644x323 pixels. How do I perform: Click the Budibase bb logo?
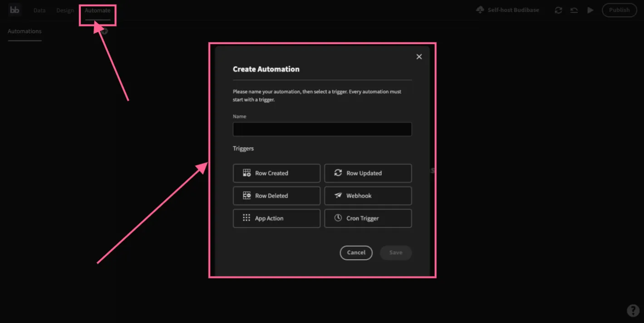[15, 10]
